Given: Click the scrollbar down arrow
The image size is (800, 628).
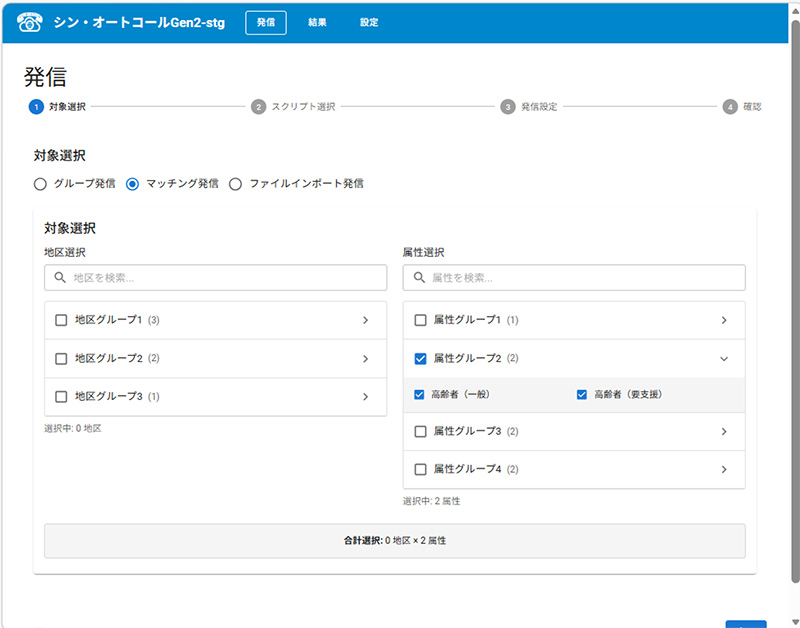Looking at the screenshot, I should point(795,622).
